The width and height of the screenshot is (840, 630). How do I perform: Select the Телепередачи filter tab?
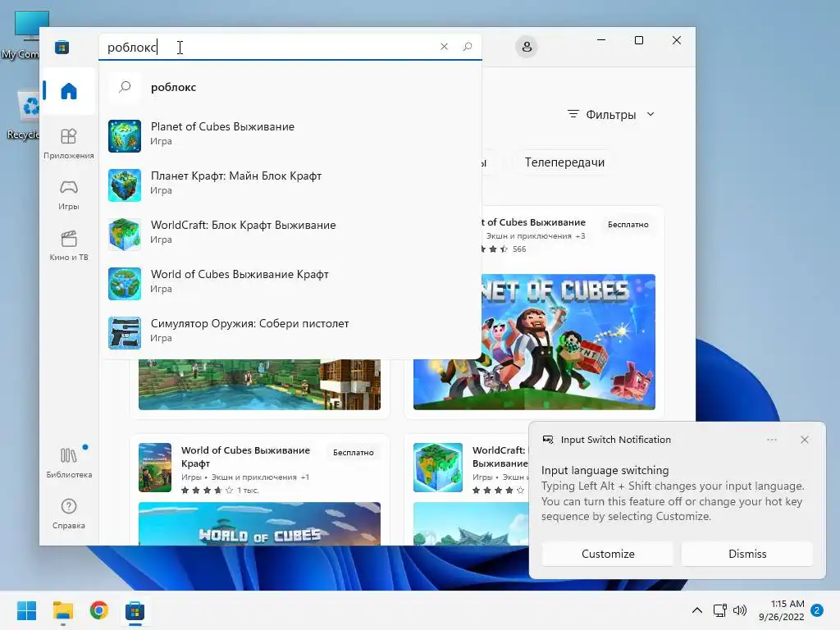point(564,162)
